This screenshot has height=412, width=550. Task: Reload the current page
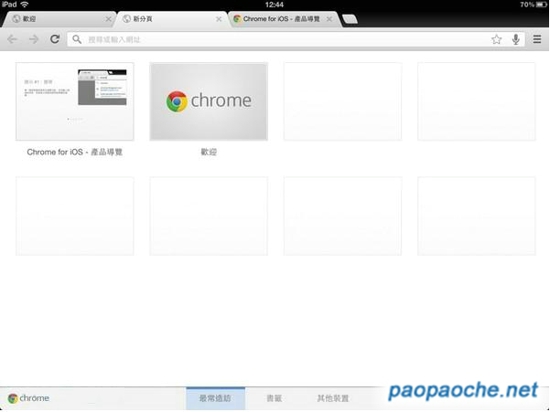[x=55, y=39]
